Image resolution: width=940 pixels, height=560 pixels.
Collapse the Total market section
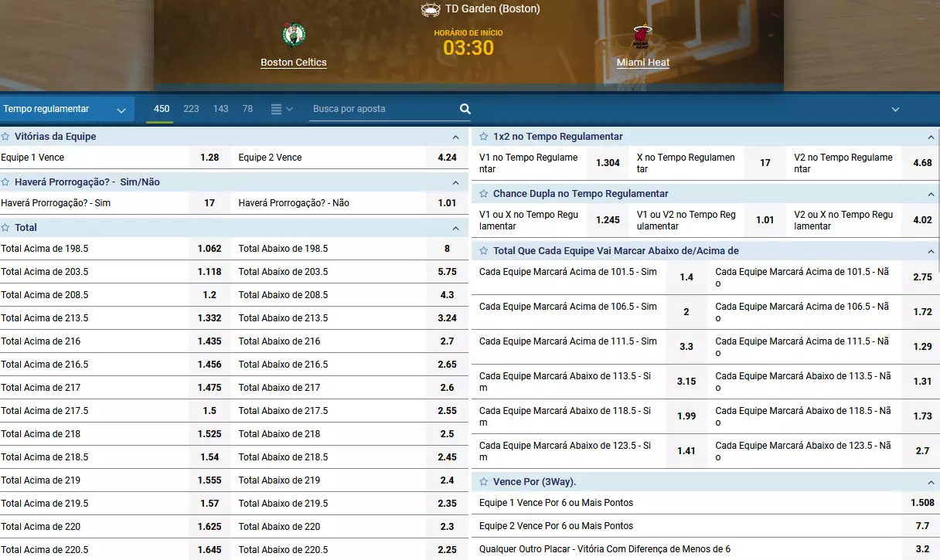tap(455, 229)
